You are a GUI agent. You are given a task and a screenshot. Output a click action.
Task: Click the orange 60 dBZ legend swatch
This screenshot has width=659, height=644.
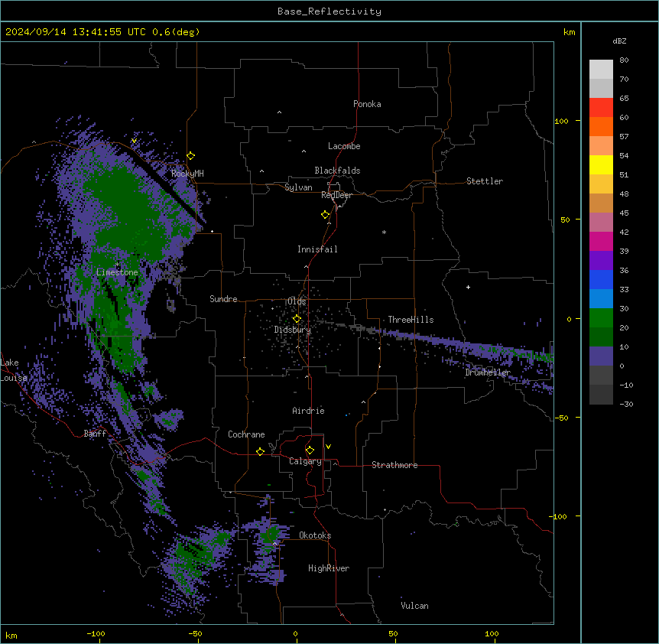(x=601, y=126)
